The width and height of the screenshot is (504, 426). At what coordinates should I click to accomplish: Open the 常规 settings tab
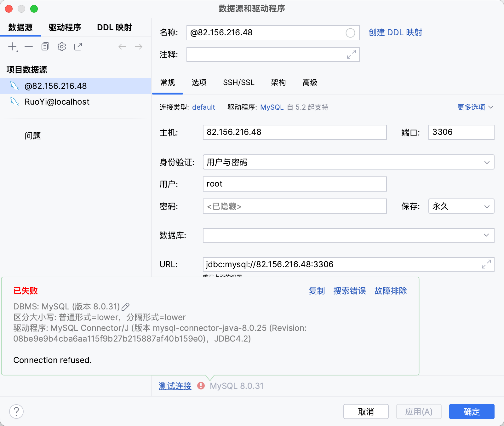[168, 83]
